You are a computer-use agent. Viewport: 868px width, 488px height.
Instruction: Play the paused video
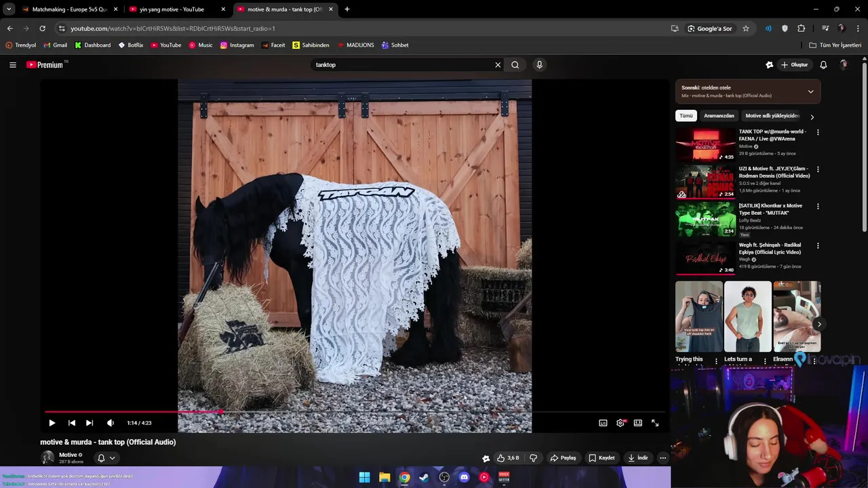(x=52, y=423)
